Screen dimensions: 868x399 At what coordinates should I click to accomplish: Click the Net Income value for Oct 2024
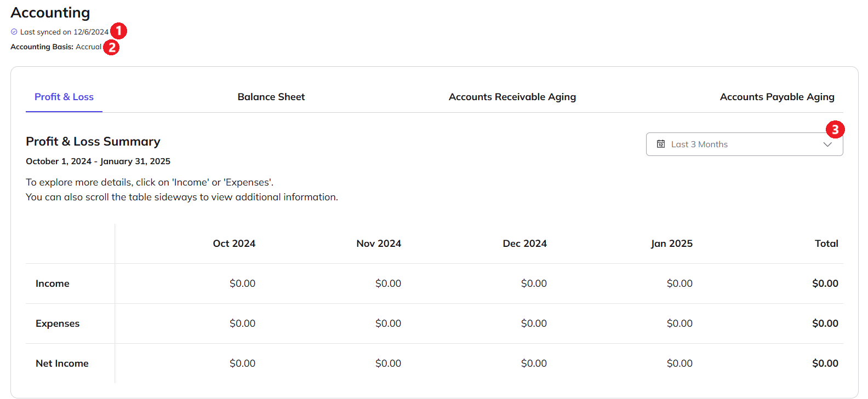click(242, 363)
